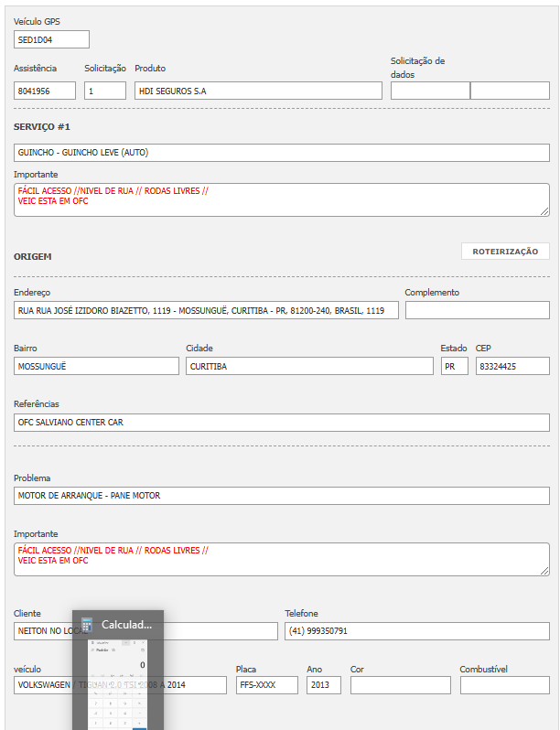Focus the empty Combustível field
Screen dimensions: 560x730
click(504, 685)
